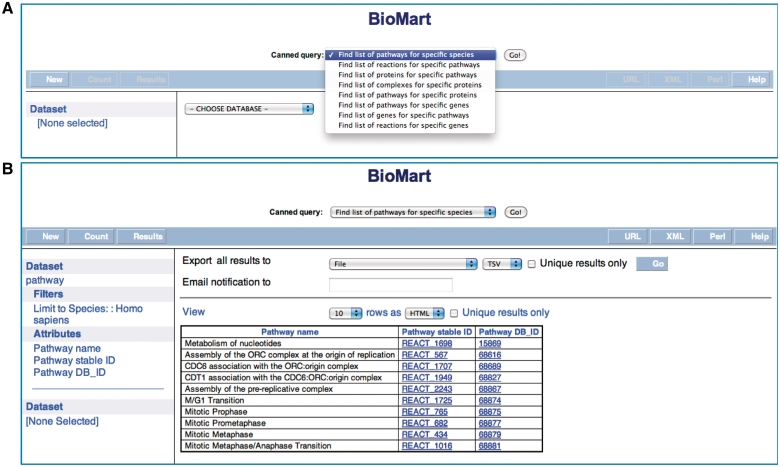
Task: Click blue Go export button
Action: pos(652,264)
